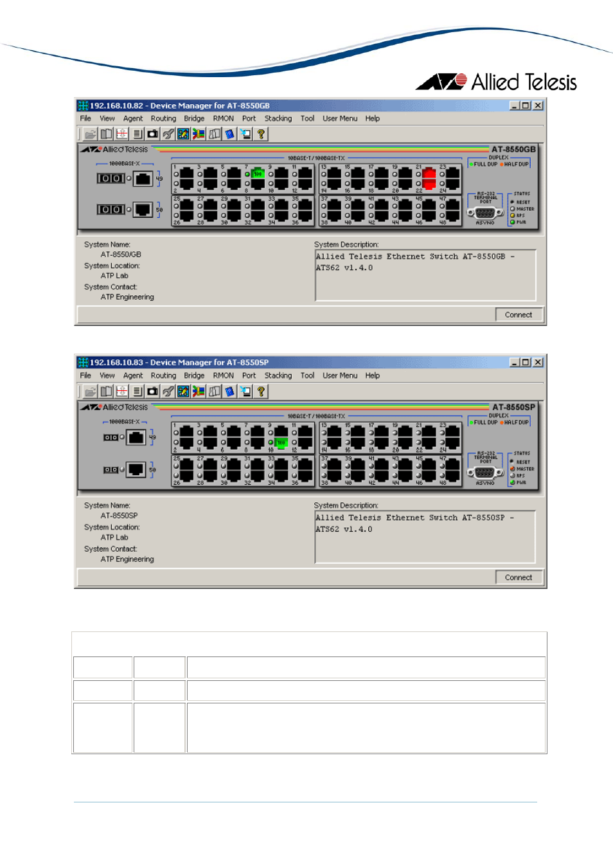Open User Menu in AT-8550GB window
613x868 pixels.
pos(340,118)
